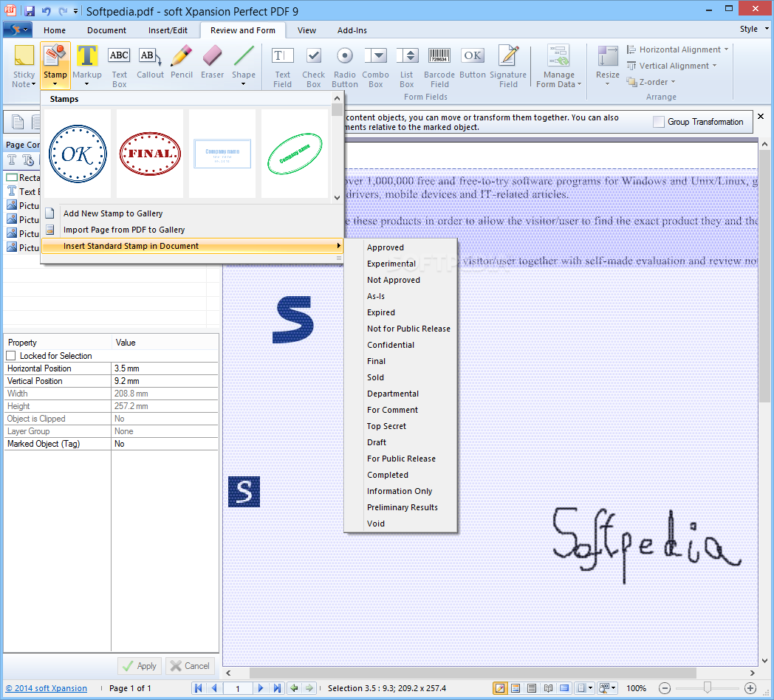Go to first page in status bar
This screenshot has width=774, height=700.
pyautogui.click(x=199, y=687)
